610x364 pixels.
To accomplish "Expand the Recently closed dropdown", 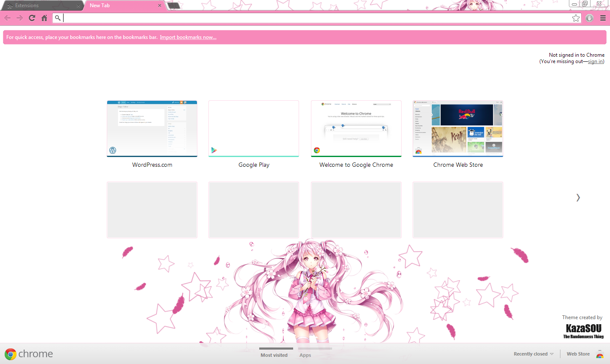I will tap(534, 354).
